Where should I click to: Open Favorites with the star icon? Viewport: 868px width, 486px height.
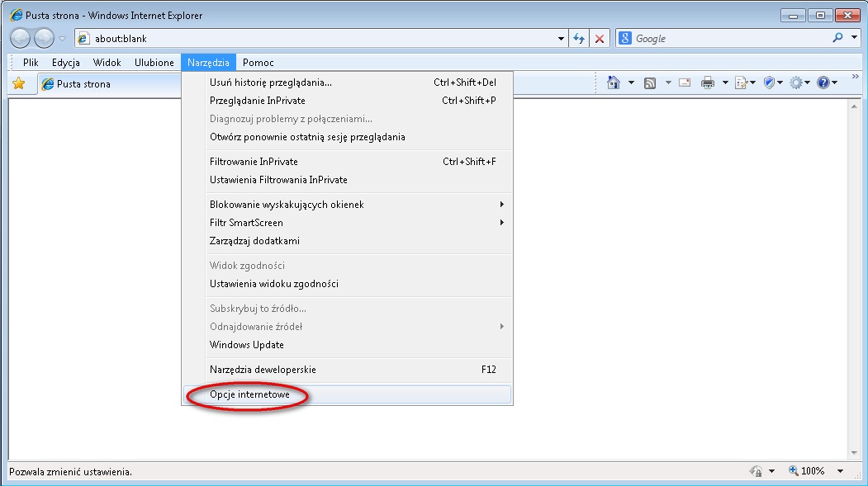point(19,83)
